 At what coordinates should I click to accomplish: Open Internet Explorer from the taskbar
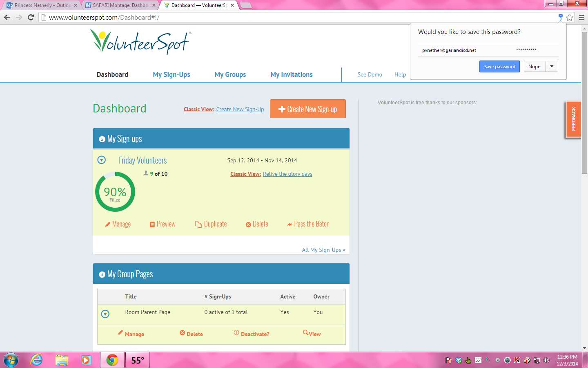tap(37, 360)
